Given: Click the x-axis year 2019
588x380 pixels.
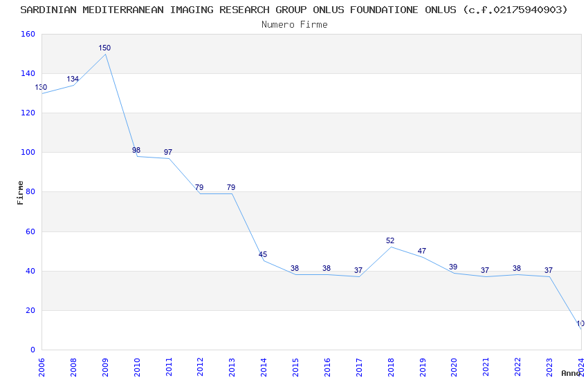Looking at the screenshot, I should pos(422,367).
